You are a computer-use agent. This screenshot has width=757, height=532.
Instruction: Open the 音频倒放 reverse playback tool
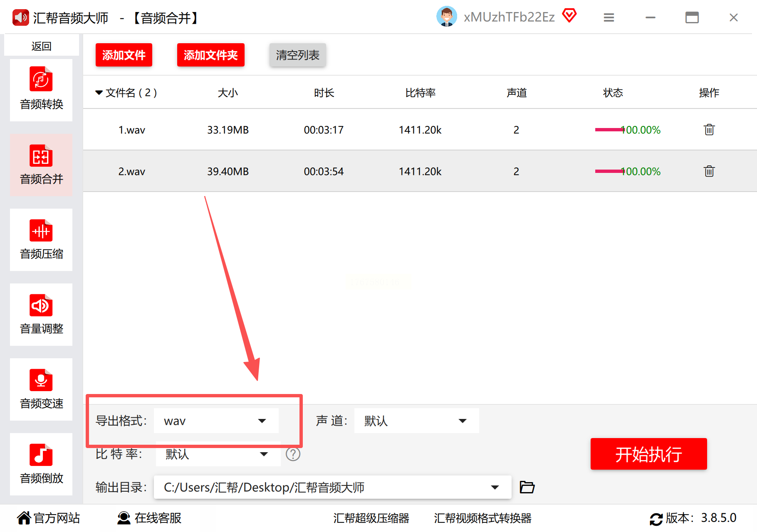(41, 464)
